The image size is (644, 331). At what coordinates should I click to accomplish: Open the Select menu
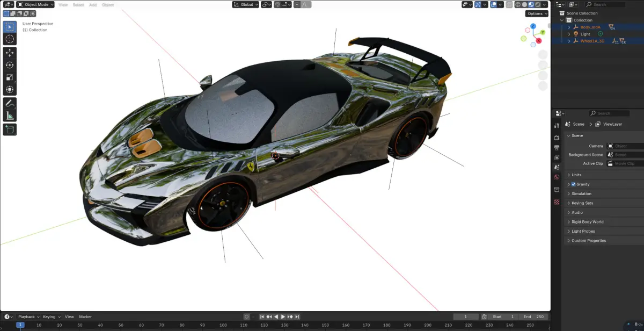78,4
